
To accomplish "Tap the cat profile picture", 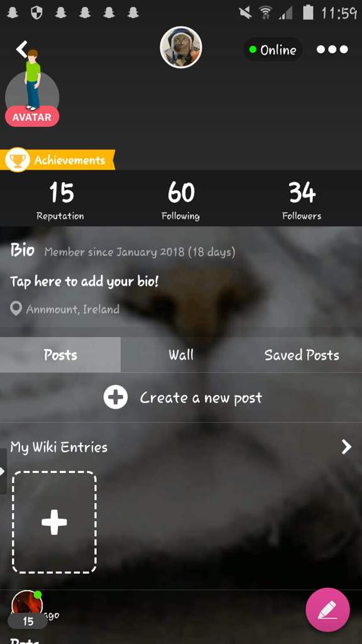I will coord(180,47).
